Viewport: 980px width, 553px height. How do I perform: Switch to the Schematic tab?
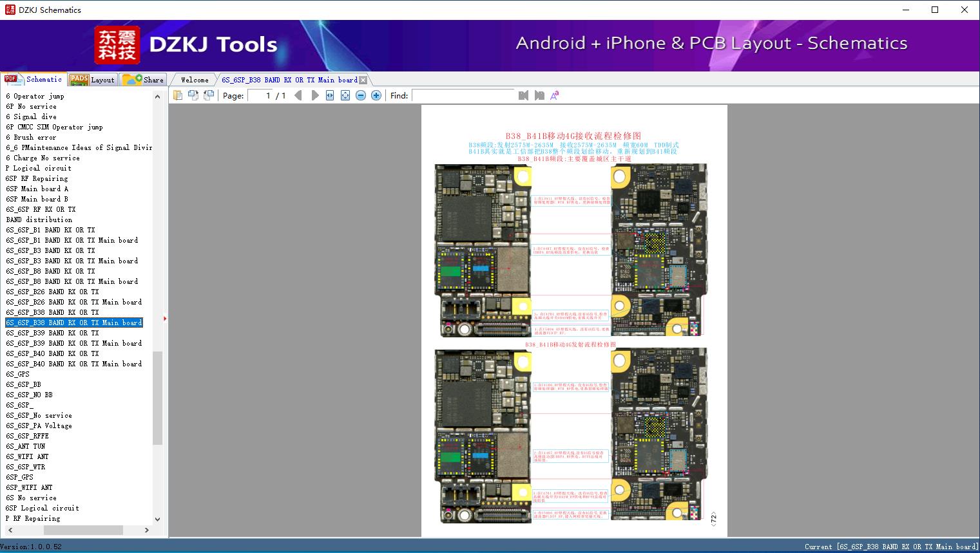34,79
